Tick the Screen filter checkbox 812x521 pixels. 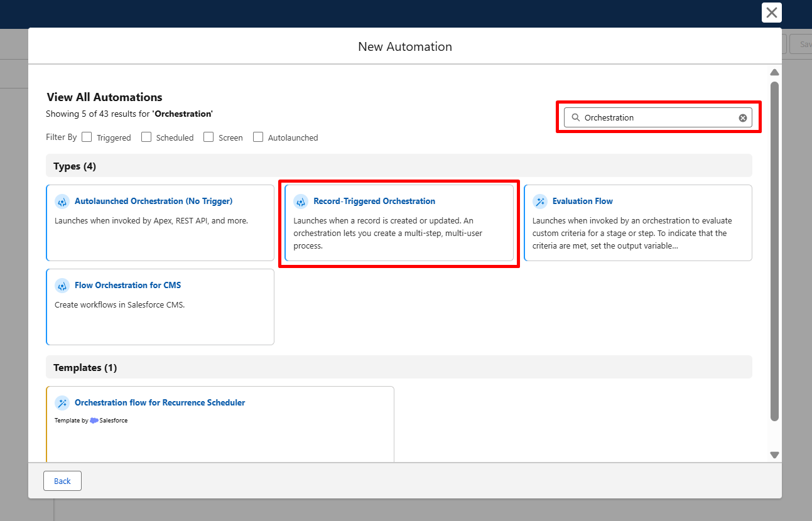click(x=208, y=137)
